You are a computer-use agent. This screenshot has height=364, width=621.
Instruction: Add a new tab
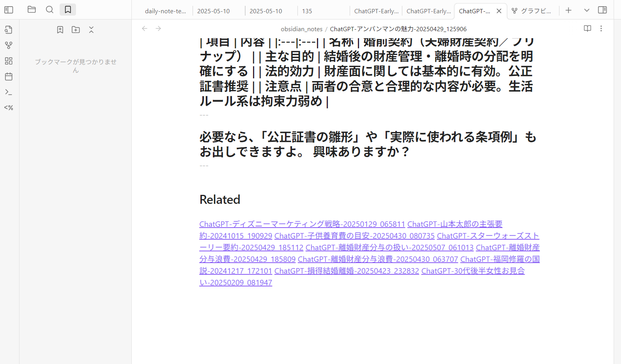[x=568, y=11]
